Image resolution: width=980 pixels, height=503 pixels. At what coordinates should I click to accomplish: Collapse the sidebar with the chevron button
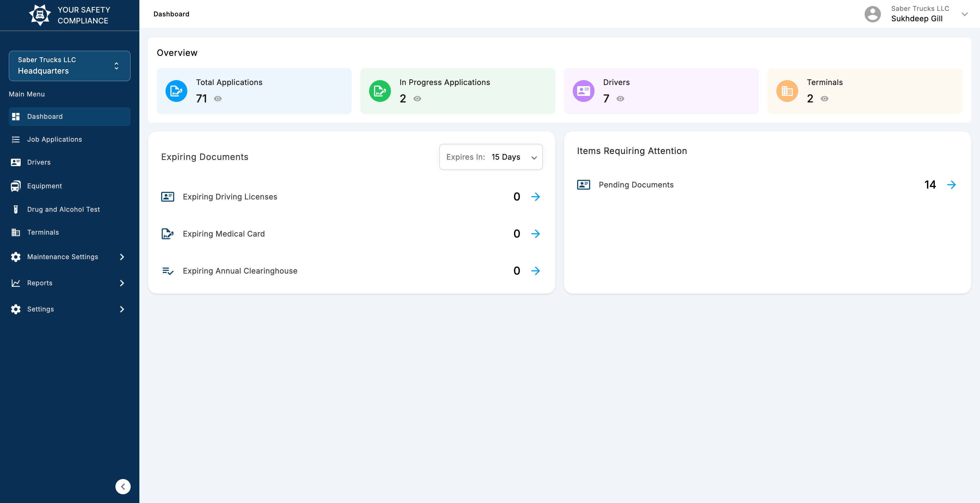point(122,486)
